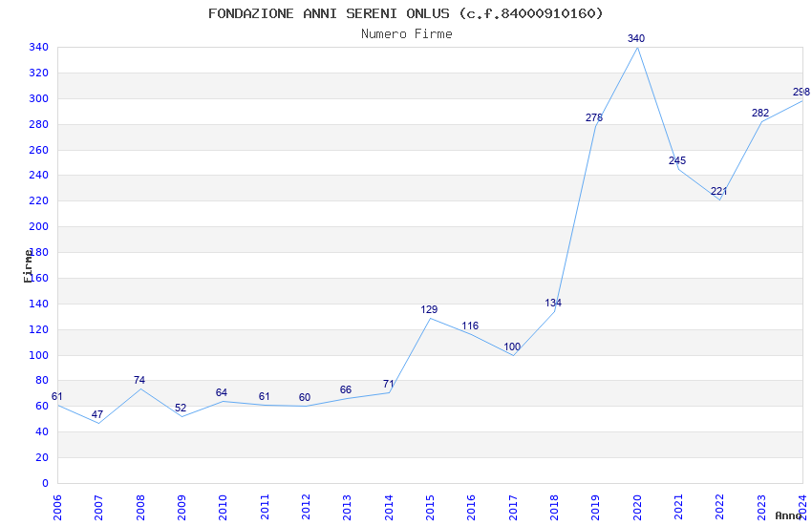Click x-axis year 2017
Image resolution: width=812 pixels, height=525 pixels.
pos(513,508)
